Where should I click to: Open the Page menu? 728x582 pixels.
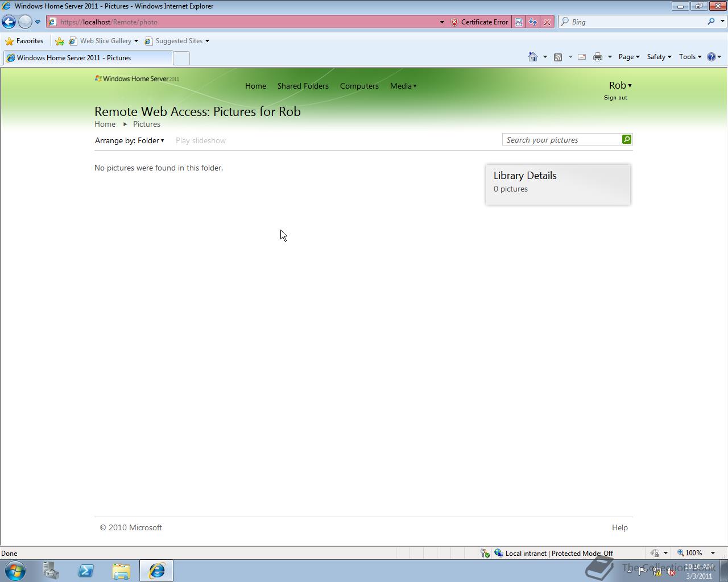click(629, 57)
